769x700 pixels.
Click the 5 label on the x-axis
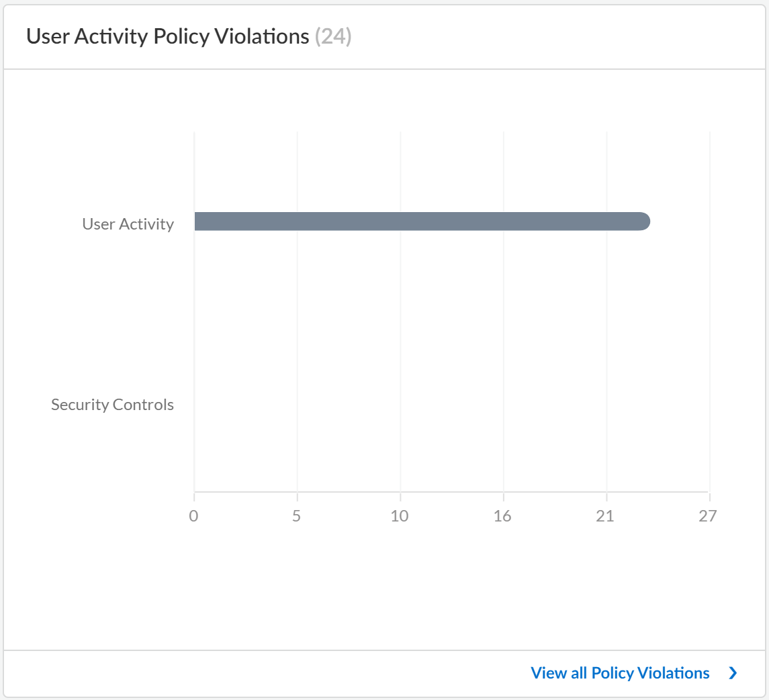coord(297,516)
